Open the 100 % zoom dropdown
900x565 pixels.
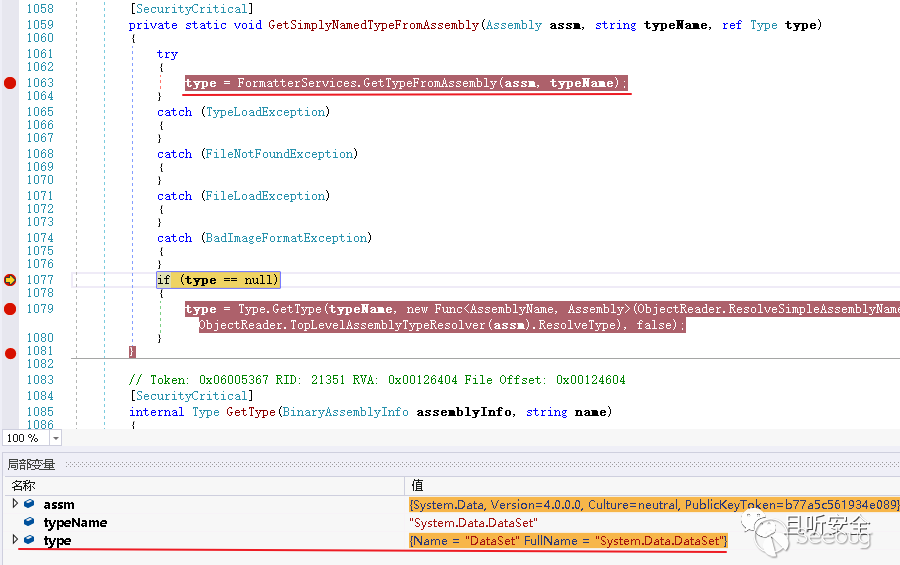point(55,438)
